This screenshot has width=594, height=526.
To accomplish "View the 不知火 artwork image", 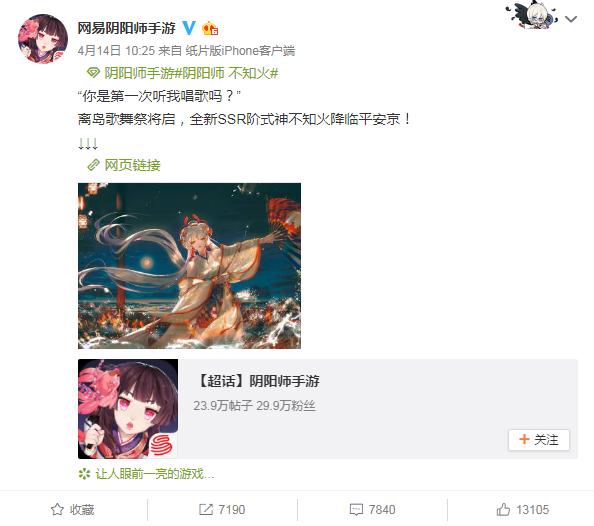I will click(189, 266).
